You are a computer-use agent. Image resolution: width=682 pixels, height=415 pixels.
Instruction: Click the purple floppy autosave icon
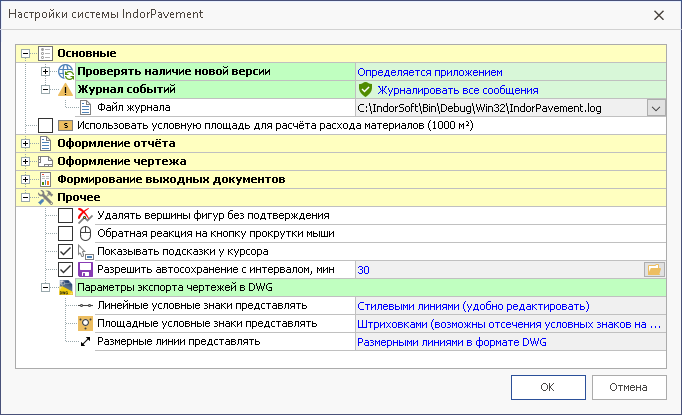tap(85, 270)
